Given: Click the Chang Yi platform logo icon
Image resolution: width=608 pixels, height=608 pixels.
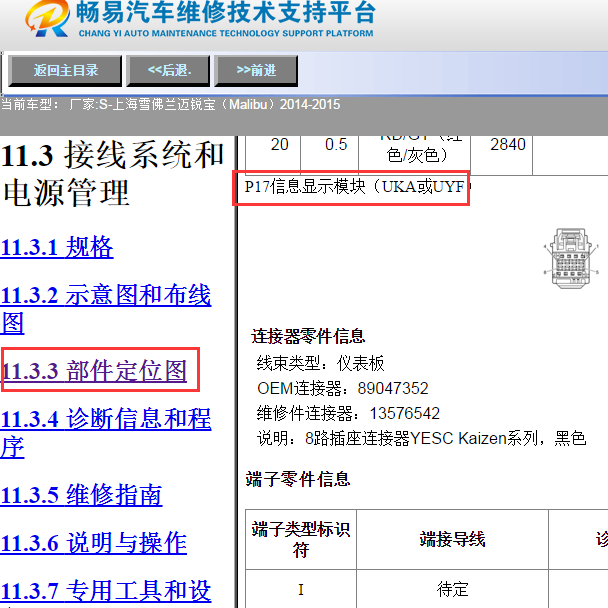Looking at the screenshot, I should (x=47, y=18).
